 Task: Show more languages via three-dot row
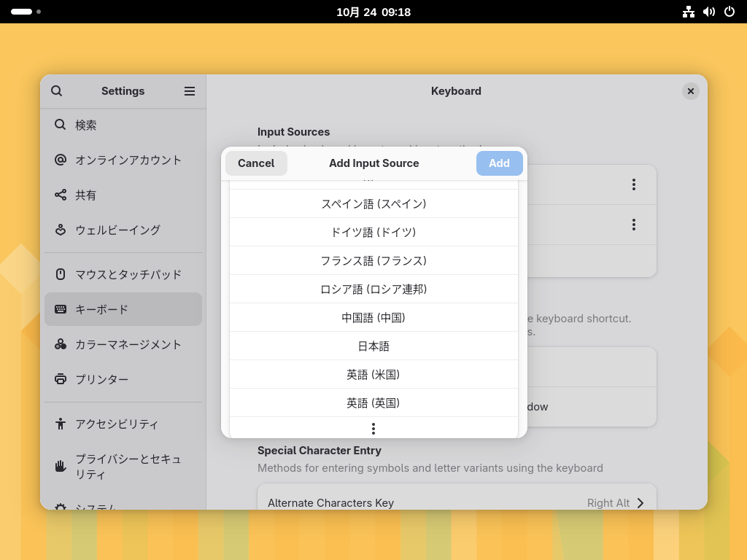click(373, 428)
